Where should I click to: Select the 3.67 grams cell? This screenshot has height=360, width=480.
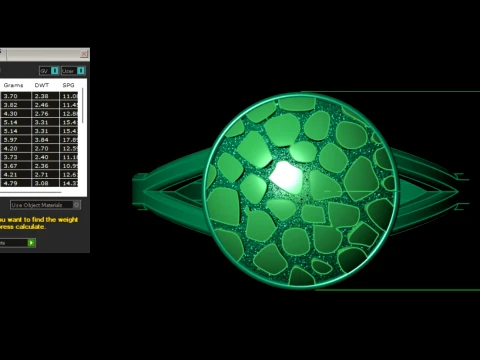tap(16, 166)
